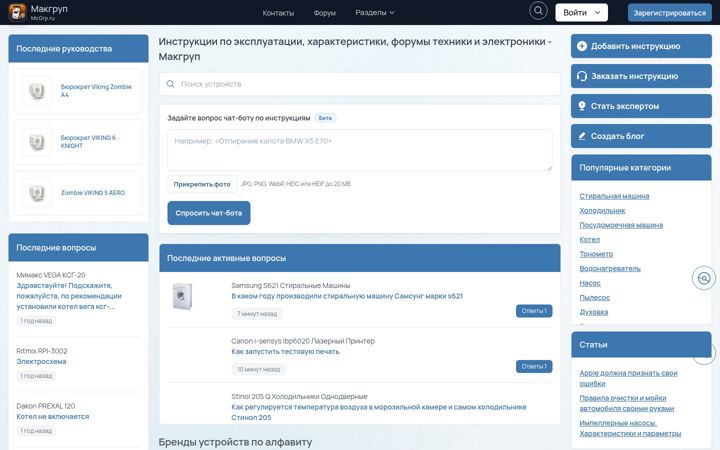Screen dimensions: 720x450
Task: Click the headset icon on Заказать инструкцию
Action: point(582,76)
